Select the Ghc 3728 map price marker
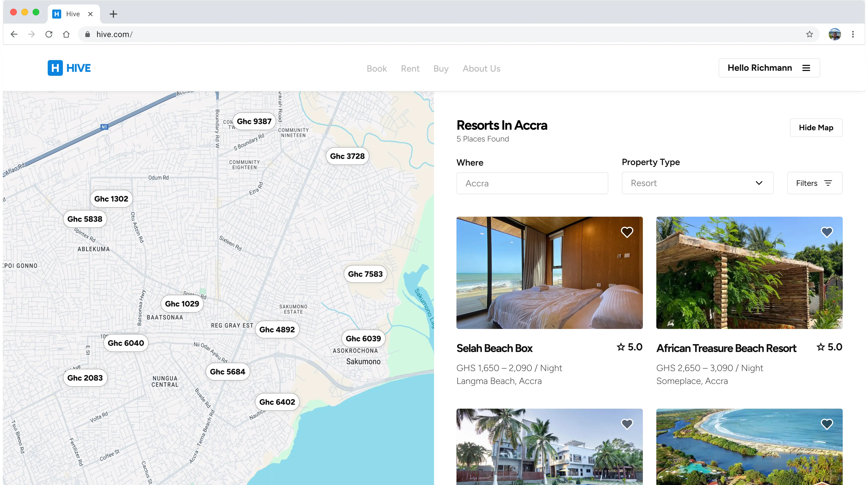This screenshot has height=485, width=868. (347, 156)
